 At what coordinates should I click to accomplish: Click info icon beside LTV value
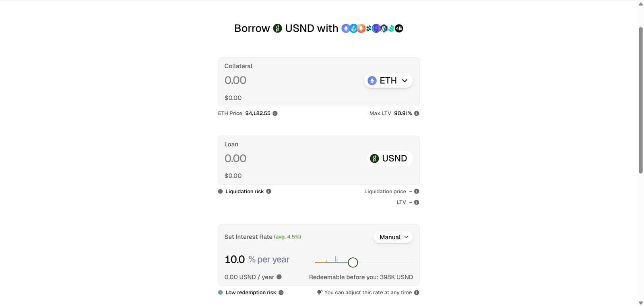pos(417,202)
